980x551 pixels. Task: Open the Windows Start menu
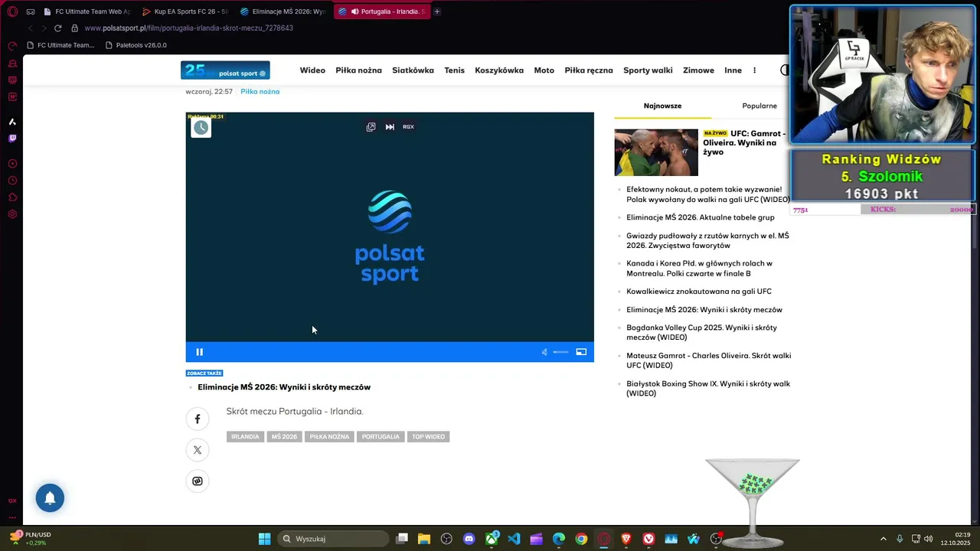click(264, 539)
